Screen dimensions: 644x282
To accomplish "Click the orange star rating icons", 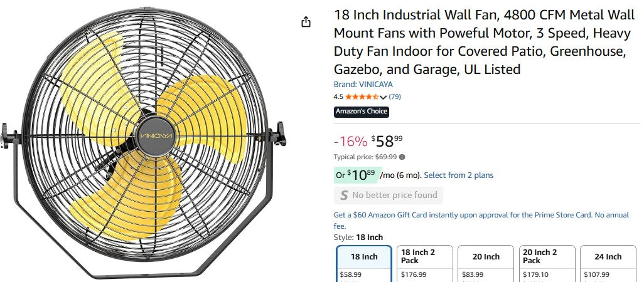I will [362, 97].
